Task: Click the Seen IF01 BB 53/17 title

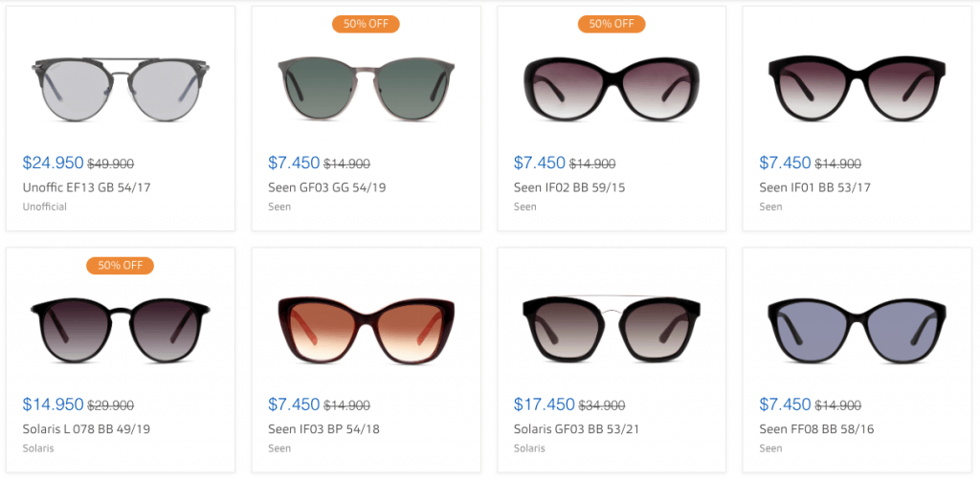Action: click(814, 187)
